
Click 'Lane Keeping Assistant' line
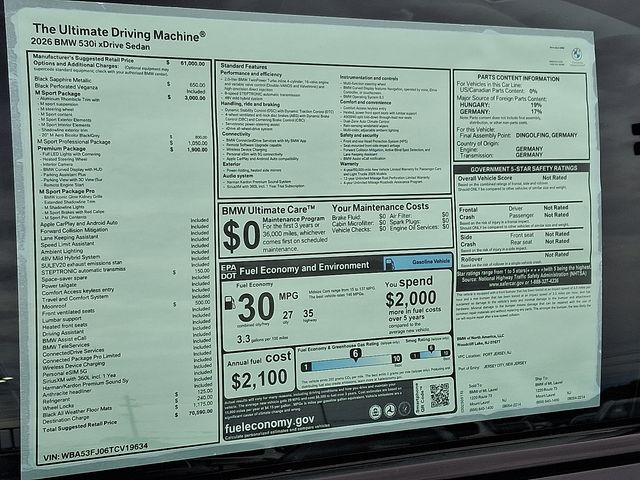(69, 238)
